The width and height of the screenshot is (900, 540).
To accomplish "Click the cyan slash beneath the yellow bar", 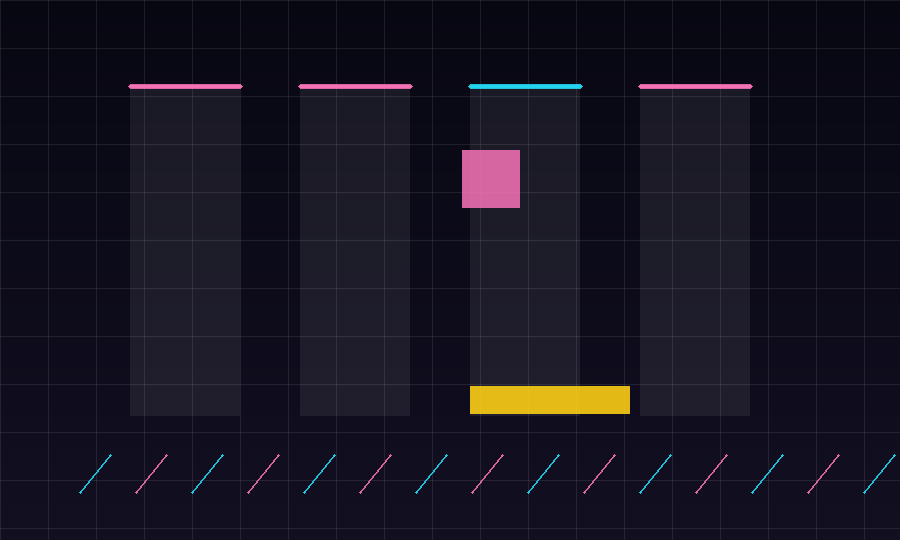I will point(544,474).
